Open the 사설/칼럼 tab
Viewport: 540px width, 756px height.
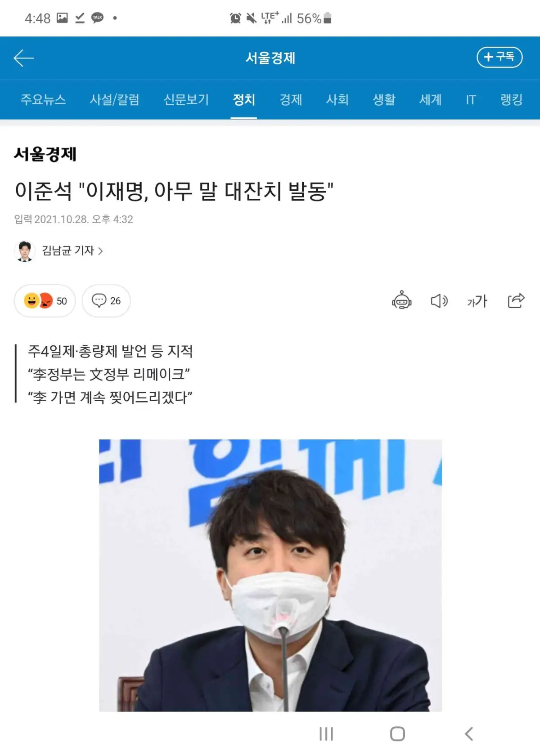[x=115, y=99]
